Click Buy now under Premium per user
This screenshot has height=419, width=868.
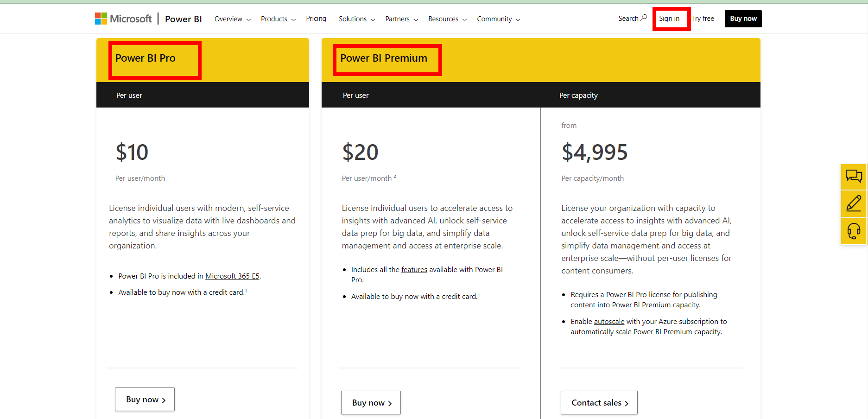click(x=371, y=403)
